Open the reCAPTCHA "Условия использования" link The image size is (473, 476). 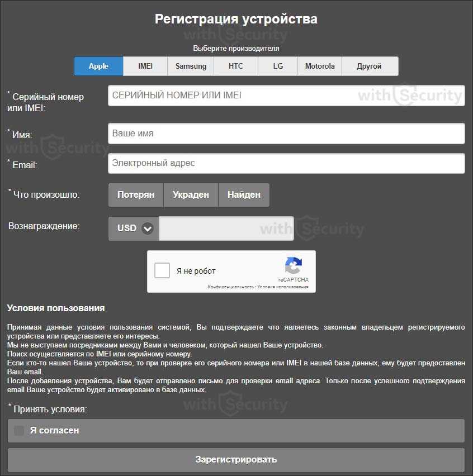pos(283,287)
